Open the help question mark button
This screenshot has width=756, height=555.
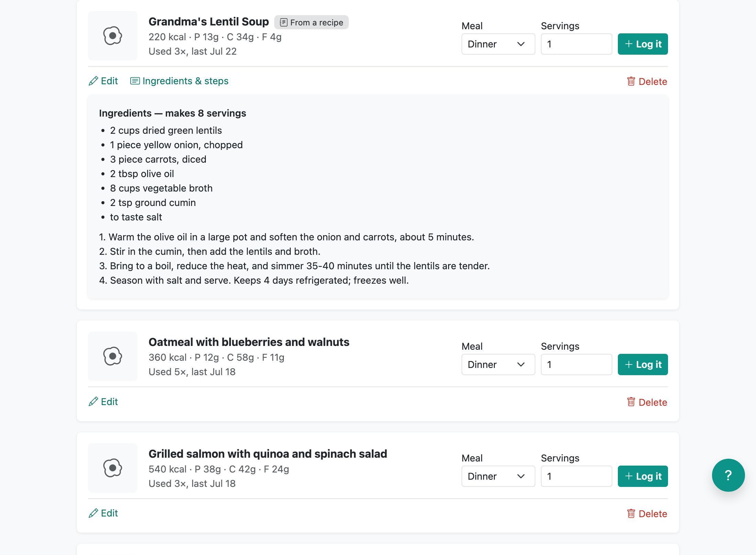(728, 475)
